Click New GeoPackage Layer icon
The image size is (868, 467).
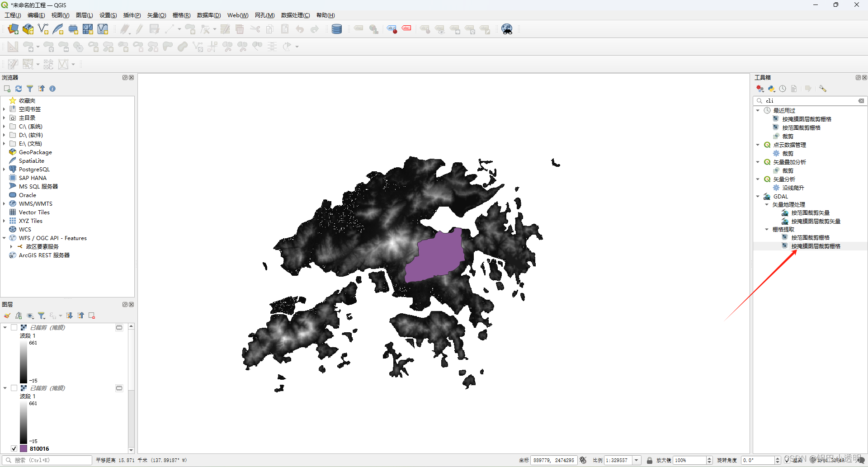pos(28,29)
